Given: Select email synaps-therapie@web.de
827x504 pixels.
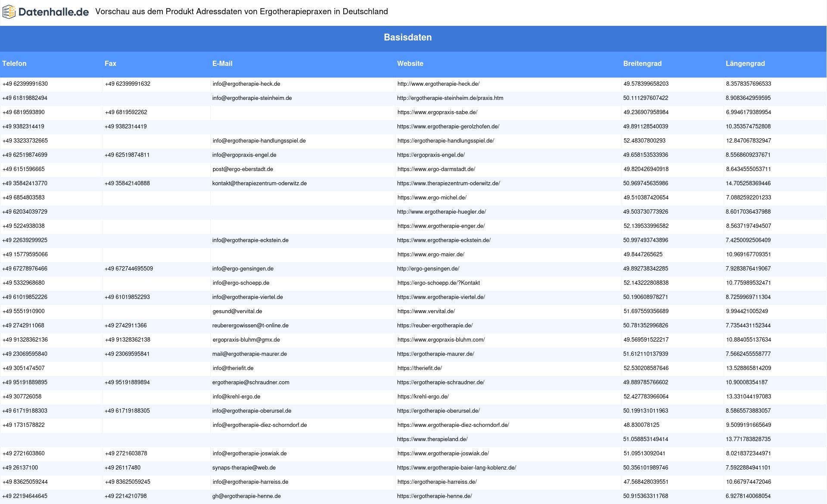Looking at the screenshot, I should pos(244,468).
